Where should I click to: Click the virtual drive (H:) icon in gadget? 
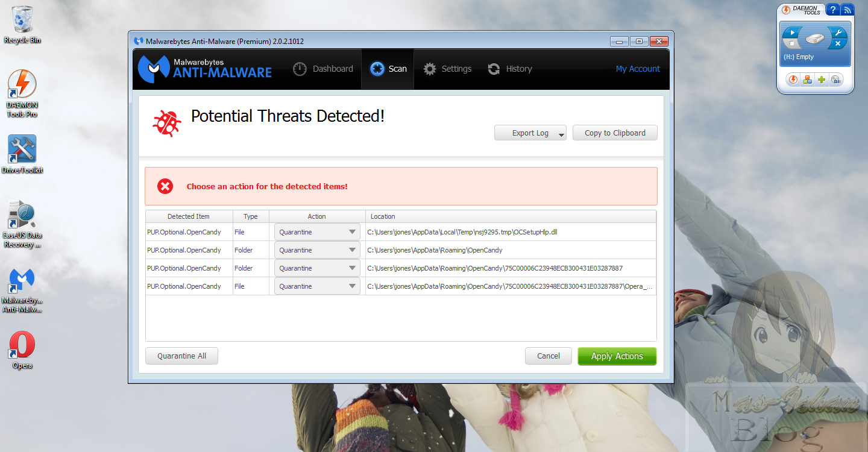[815, 39]
